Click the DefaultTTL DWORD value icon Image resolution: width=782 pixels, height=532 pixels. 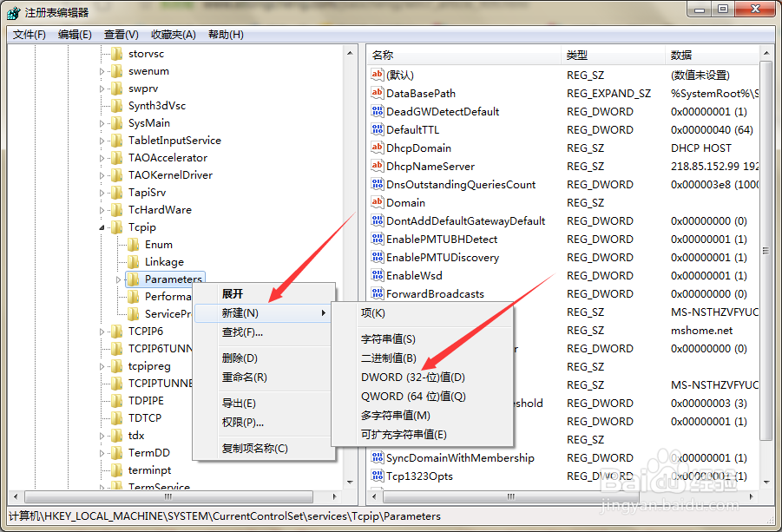coord(377,129)
